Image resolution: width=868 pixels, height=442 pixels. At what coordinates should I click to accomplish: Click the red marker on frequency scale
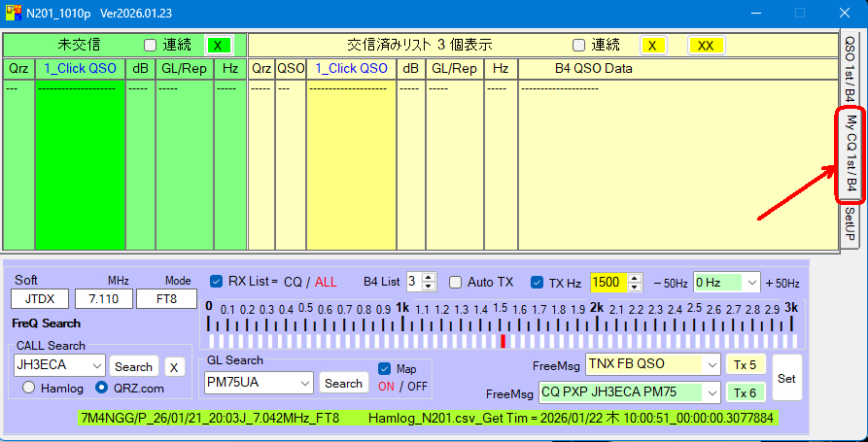(x=503, y=341)
